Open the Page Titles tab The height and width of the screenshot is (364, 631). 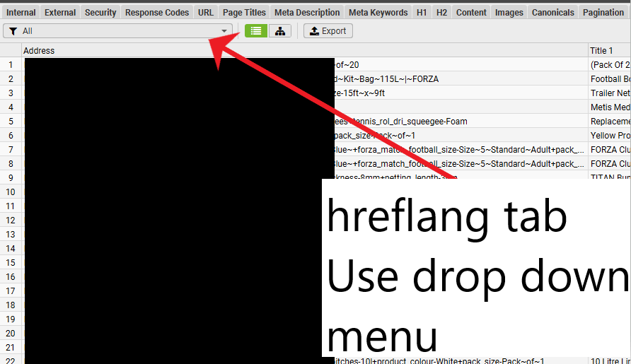(244, 13)
